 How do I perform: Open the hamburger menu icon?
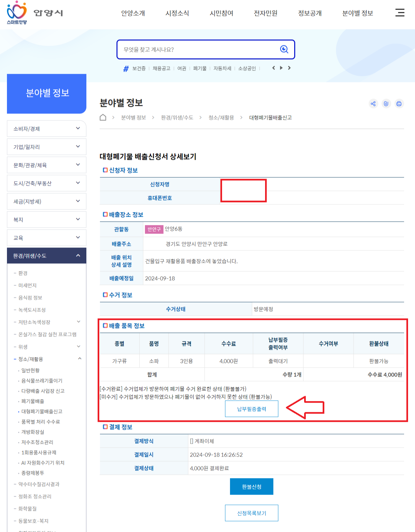point(400,13)
